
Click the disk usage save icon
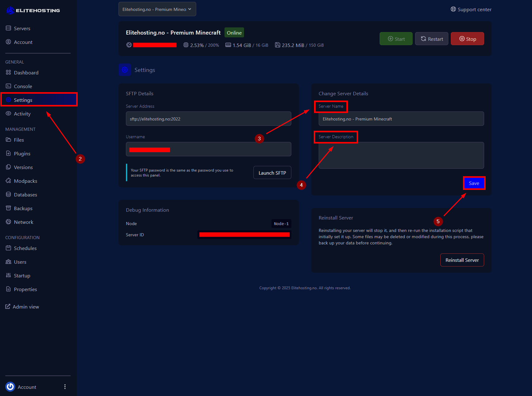(x=278, y=45)
